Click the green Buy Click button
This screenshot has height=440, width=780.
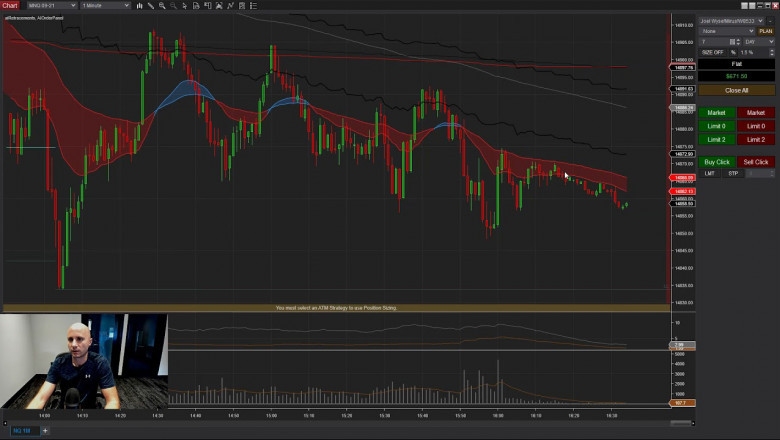pyautogui.click(x=717, y=162)
